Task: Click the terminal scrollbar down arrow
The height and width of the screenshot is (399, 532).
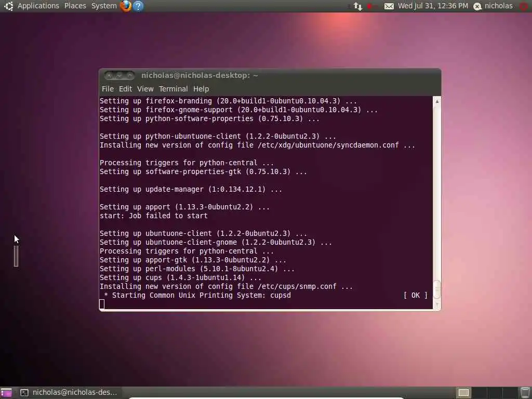Action: point(437,304)
